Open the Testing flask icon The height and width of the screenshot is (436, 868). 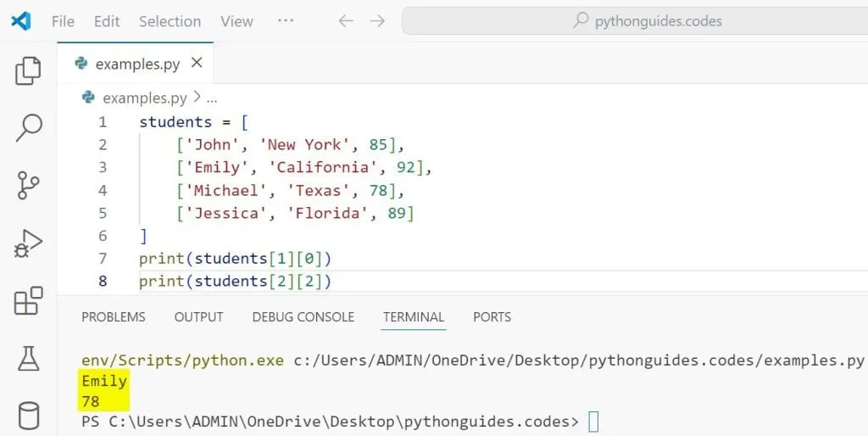(x=28, y=359)
